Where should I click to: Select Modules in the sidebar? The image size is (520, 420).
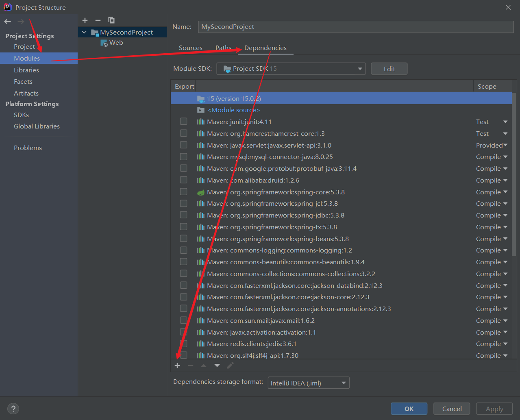27,58
